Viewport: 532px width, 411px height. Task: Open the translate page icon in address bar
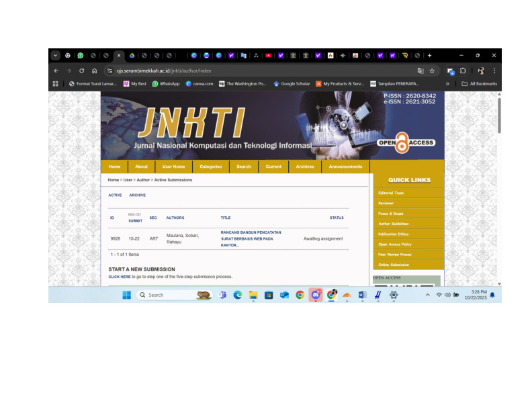(x=420, y=71)
